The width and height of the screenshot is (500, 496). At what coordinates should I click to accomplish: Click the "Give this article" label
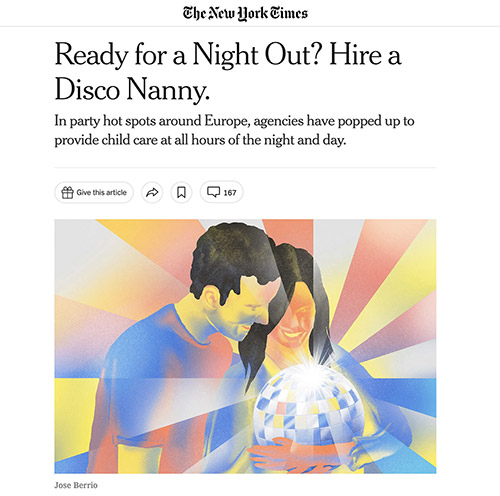(102, 192)
